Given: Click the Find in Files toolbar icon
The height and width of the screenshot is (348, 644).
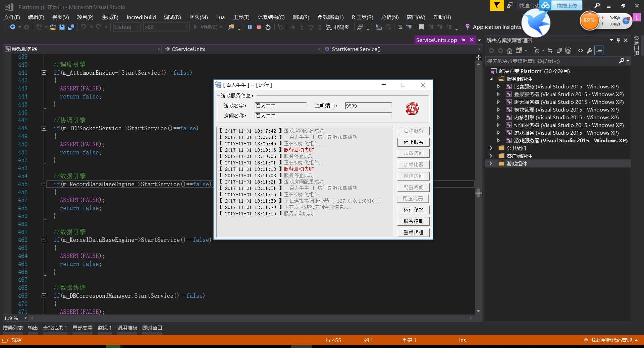Looking at the screenshot, I should (x=231, y=27).
